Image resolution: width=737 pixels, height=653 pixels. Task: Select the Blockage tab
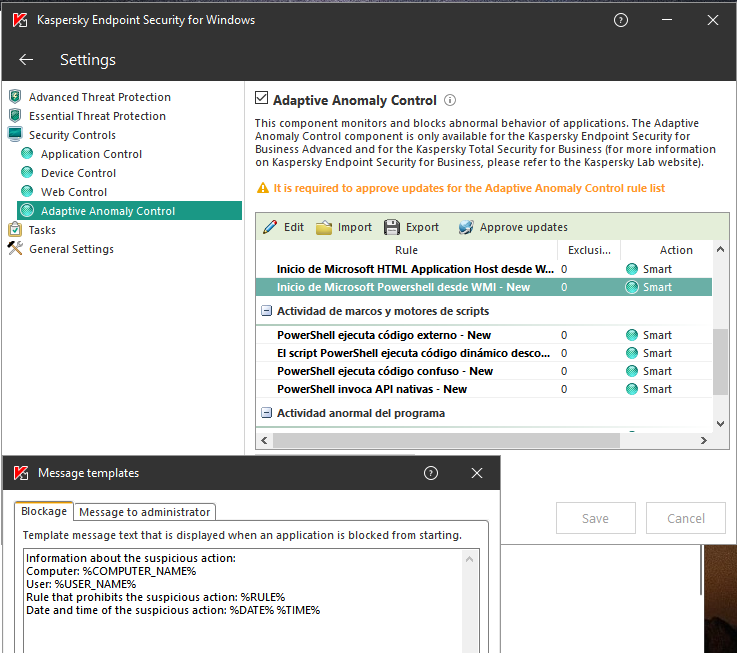[x=44, y=511]
